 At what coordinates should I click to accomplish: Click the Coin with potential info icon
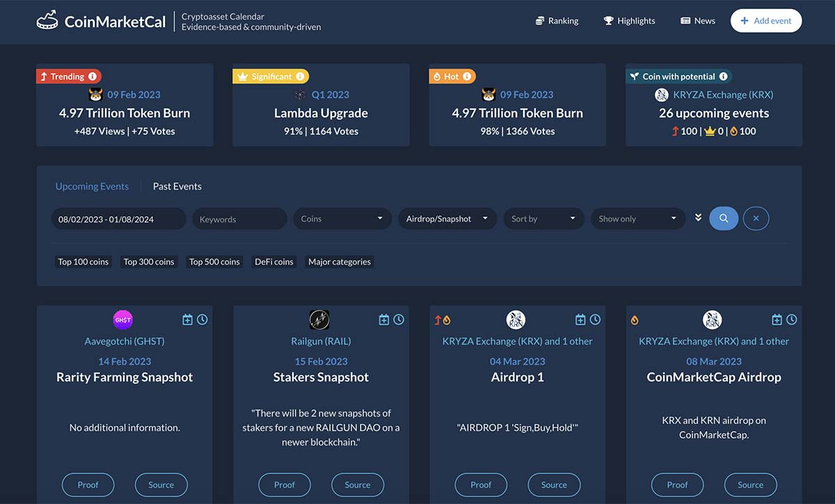(x=723, y=76)
